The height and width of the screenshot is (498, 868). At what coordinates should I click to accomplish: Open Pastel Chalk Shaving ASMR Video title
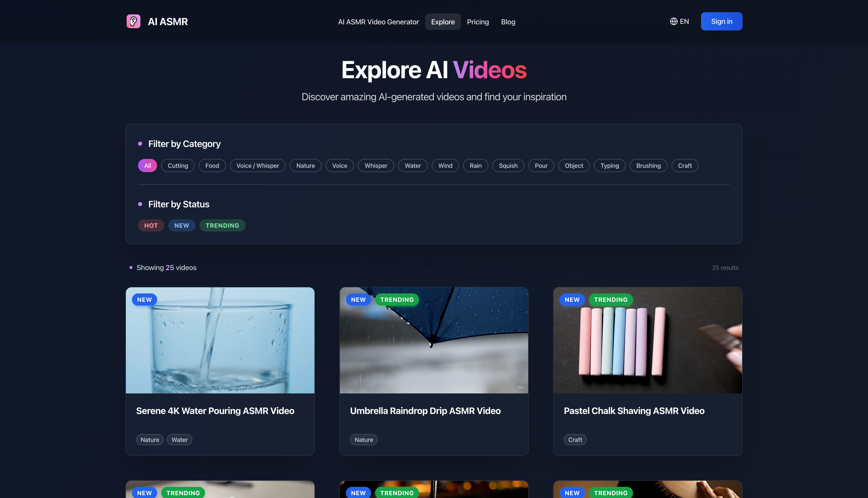pos(634,411)
